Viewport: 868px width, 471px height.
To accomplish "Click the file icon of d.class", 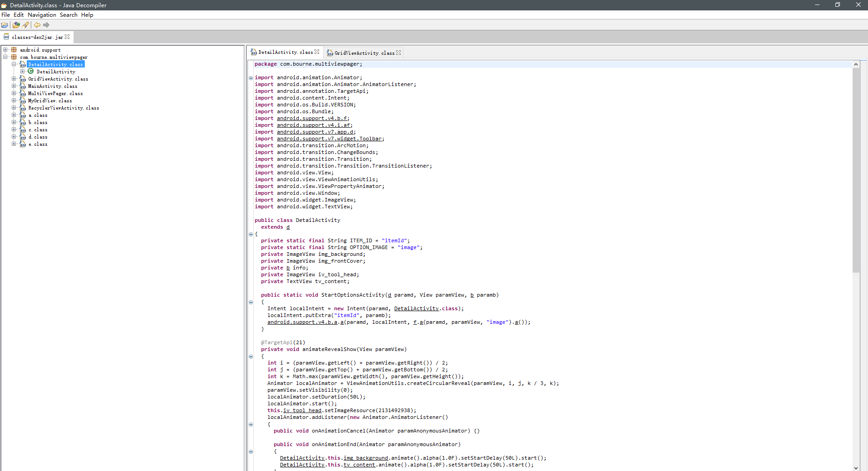I will coord(23,137).
